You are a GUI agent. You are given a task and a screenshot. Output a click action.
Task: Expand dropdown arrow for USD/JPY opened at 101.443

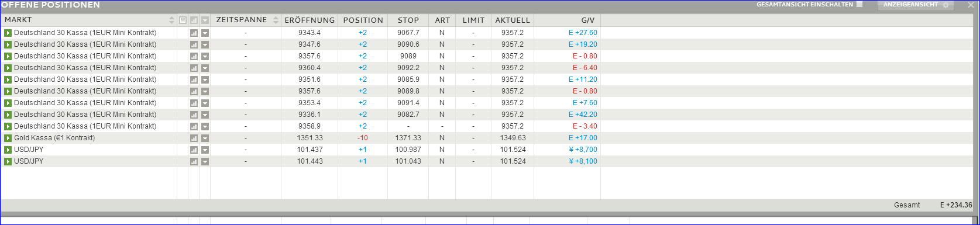tap(205, 161)
